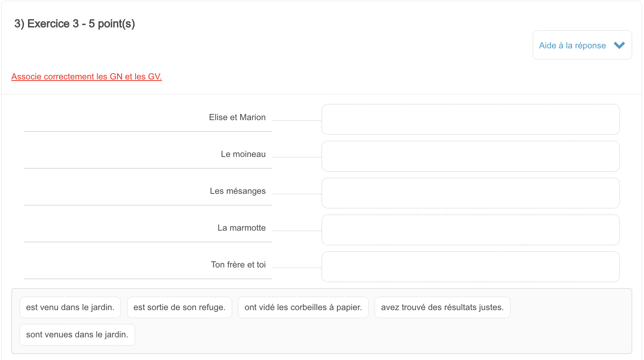Click the answer zone next to La marmotte

tap(470, 230)
